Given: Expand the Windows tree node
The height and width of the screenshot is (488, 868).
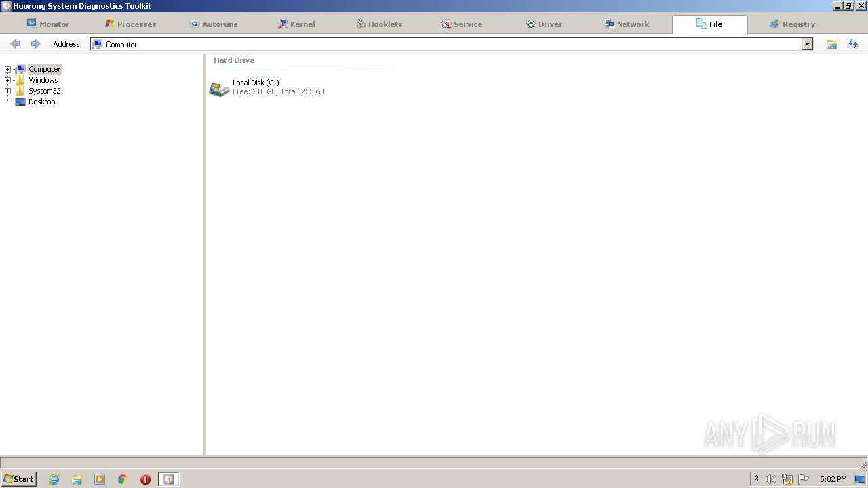Looking at the screenshot, I should (8, 80).
